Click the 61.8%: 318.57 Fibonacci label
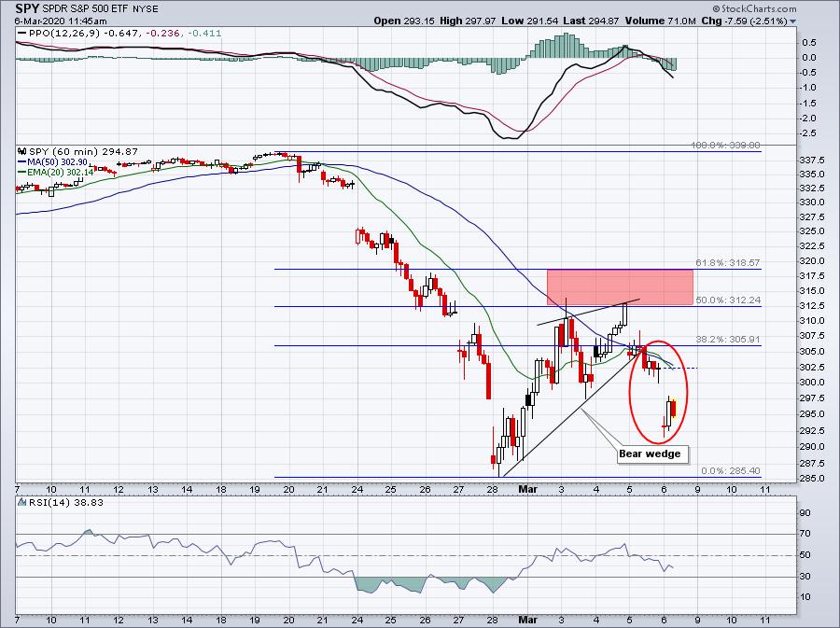Viewport: 840px width, 628px height. 727,263
